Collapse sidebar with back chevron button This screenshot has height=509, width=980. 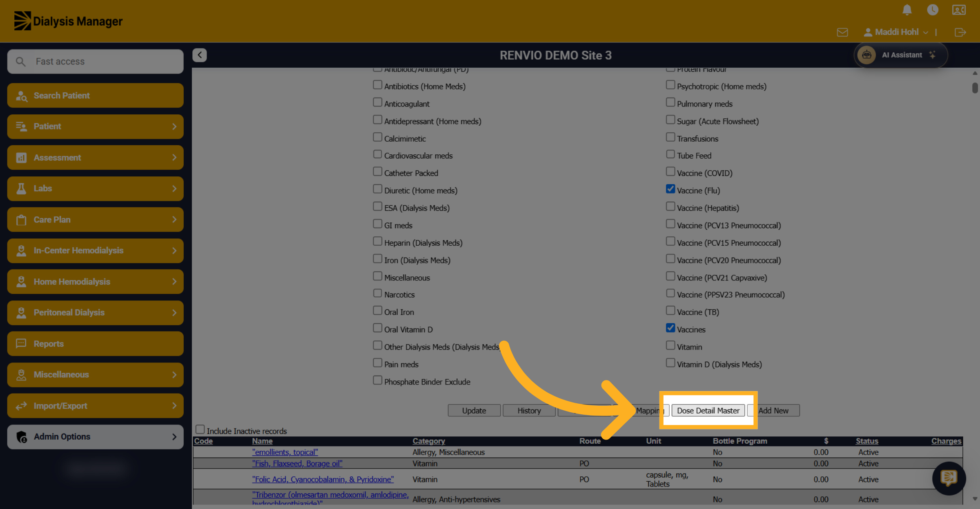(200, 55)
